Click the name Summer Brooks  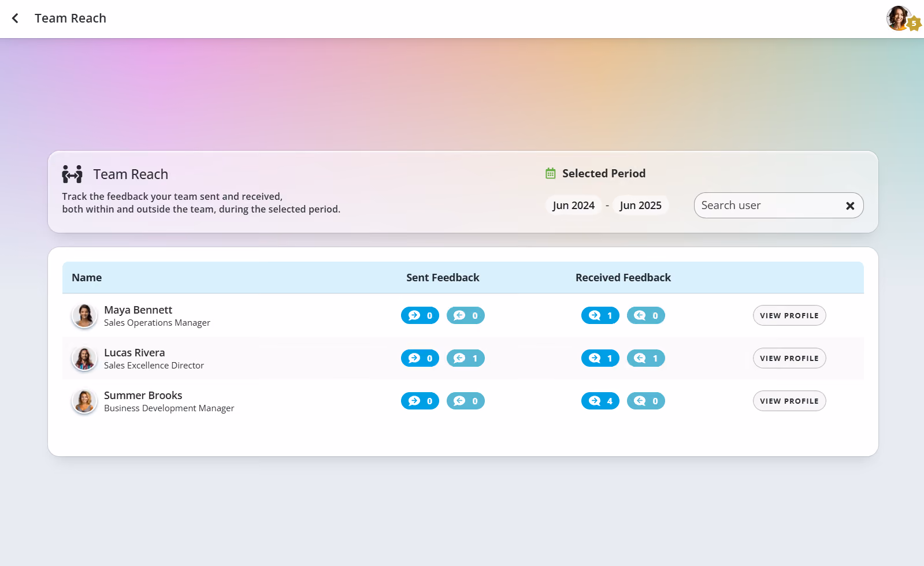pos(143,395)
